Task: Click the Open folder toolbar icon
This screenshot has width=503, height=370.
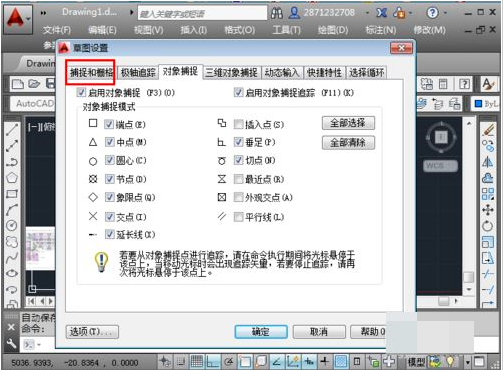Action: 34,84
